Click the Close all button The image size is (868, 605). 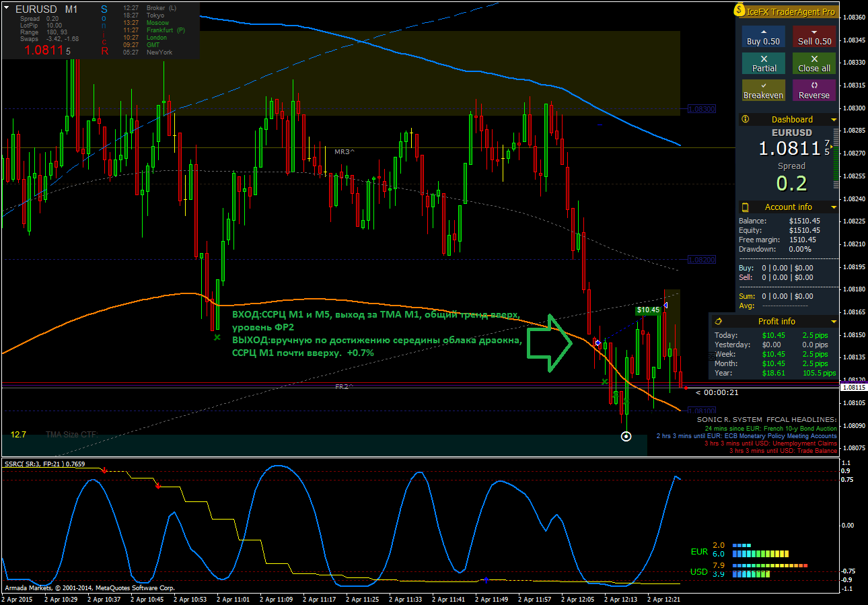814,63
